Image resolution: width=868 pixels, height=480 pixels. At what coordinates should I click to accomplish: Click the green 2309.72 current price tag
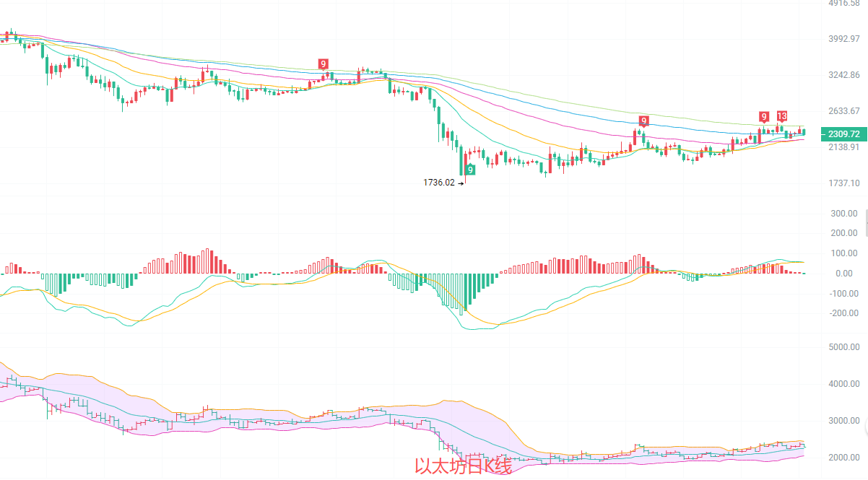point(843,134)
